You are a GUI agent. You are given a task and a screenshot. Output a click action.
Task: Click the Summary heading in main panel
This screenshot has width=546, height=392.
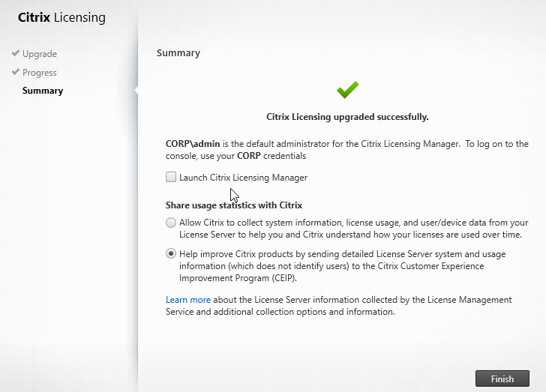point(178,53)
